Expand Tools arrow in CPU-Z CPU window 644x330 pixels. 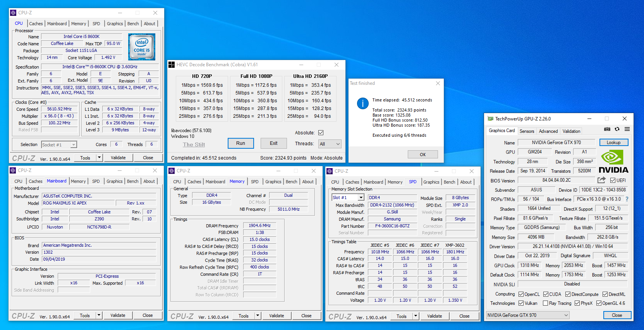tap(99, 158)
